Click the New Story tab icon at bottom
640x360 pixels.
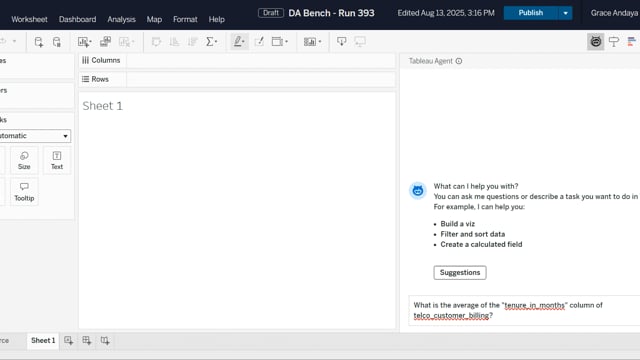[x=105, y=340]
